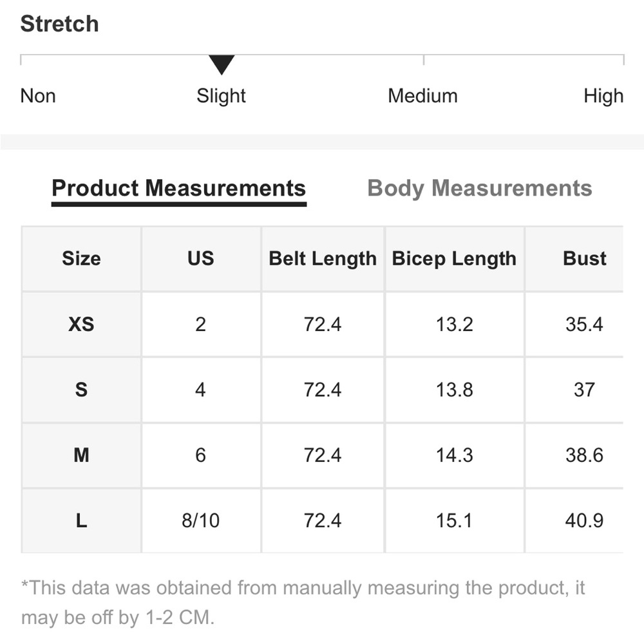Click the High stretch level label
The height and width of the screenshot is (644, 644).
pyautogui.click(x=603, y=96)
